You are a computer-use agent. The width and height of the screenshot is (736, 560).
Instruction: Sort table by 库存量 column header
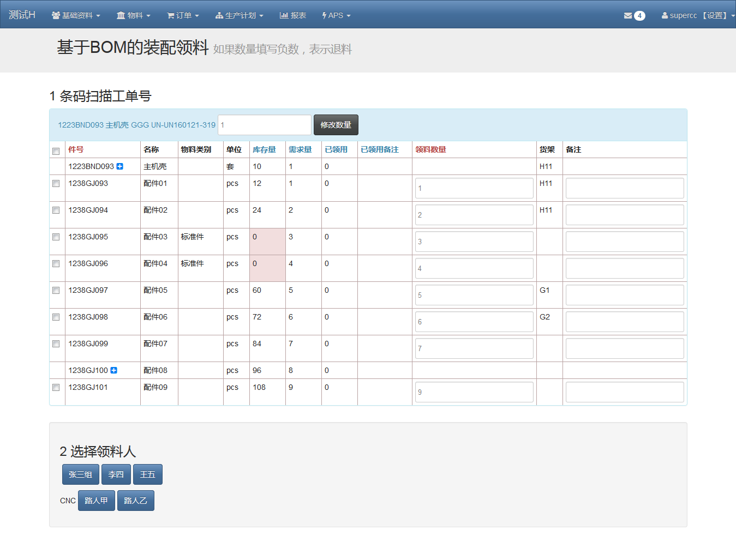(264, 149)
